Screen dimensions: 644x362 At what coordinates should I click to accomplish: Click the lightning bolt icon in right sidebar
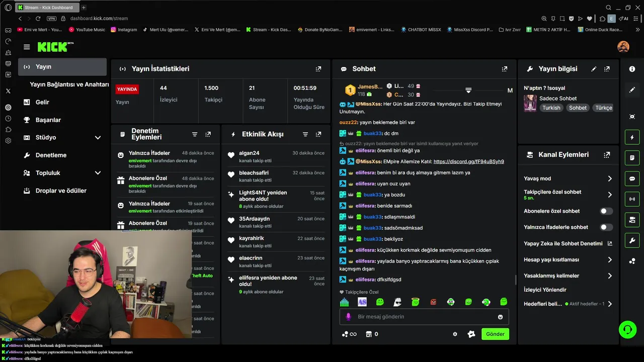click(x=632, y=137)
